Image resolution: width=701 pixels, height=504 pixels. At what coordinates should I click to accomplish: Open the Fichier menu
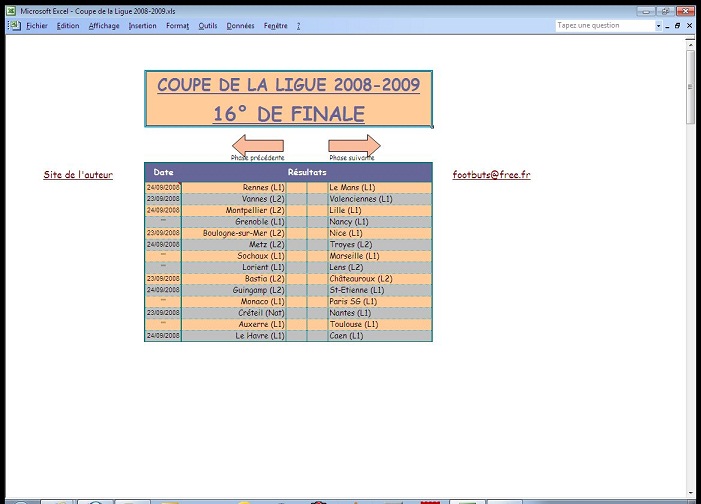tap(36, 26)
